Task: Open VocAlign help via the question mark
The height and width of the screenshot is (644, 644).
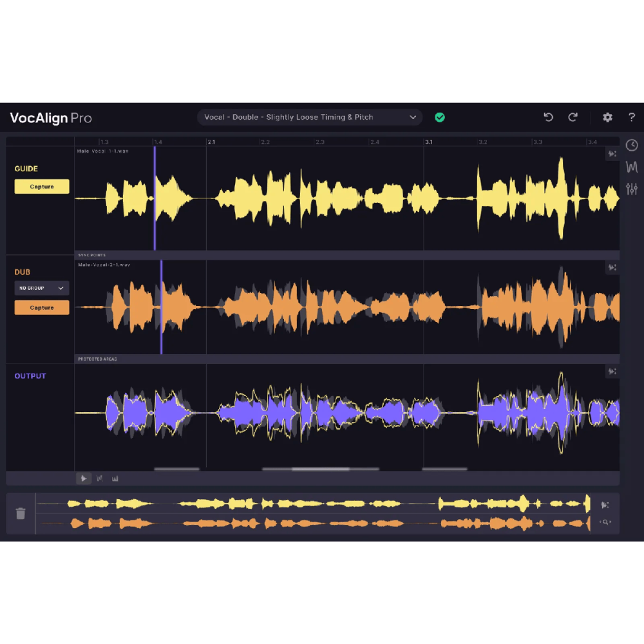Action: tap(632, 117)
